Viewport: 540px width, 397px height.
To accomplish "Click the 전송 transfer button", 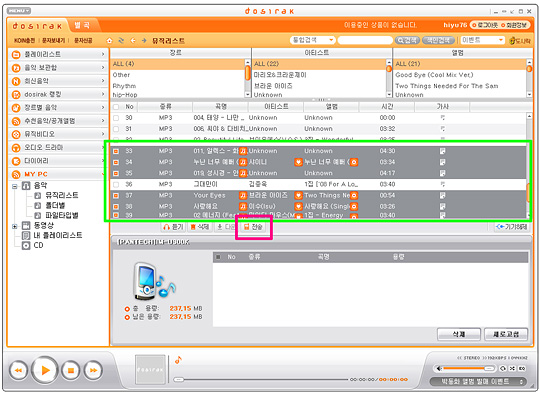I will point(253,227).
